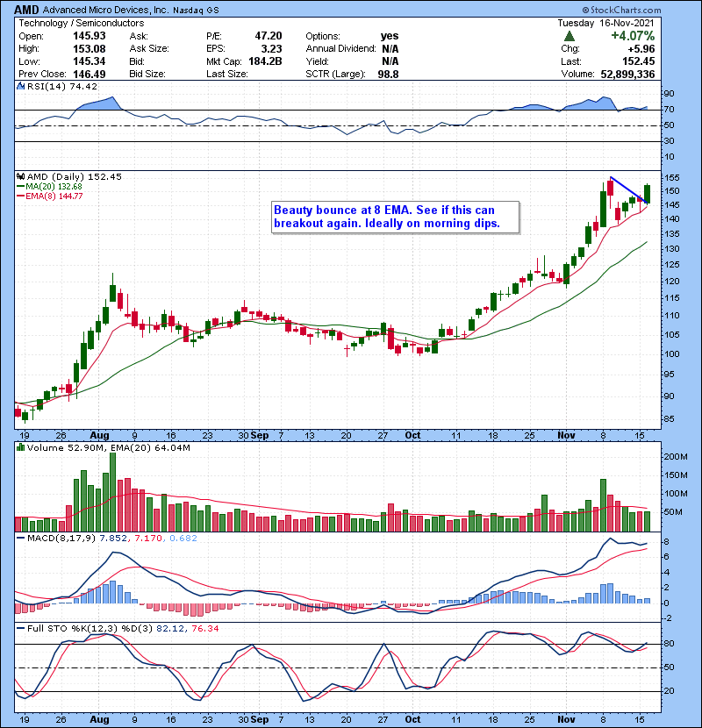
Task: Click the Technology / Semiconductors sector label
Action: click(x=82, y=23)
